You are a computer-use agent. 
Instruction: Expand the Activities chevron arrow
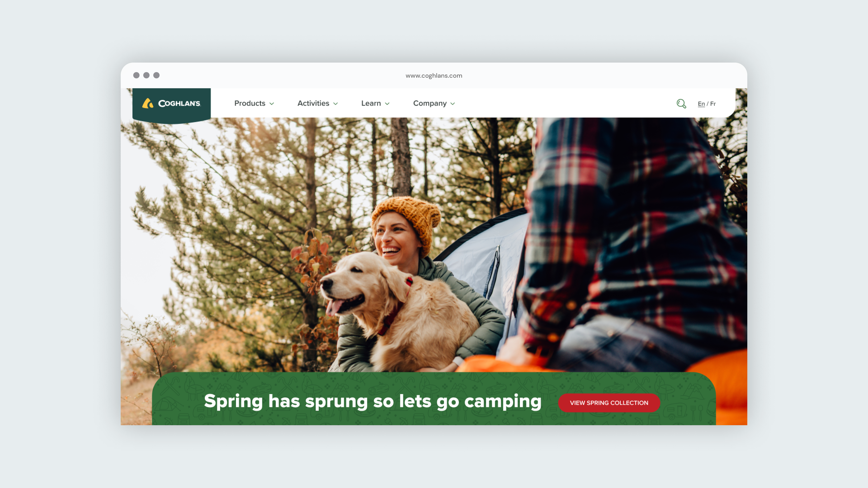tap(336, 104)
